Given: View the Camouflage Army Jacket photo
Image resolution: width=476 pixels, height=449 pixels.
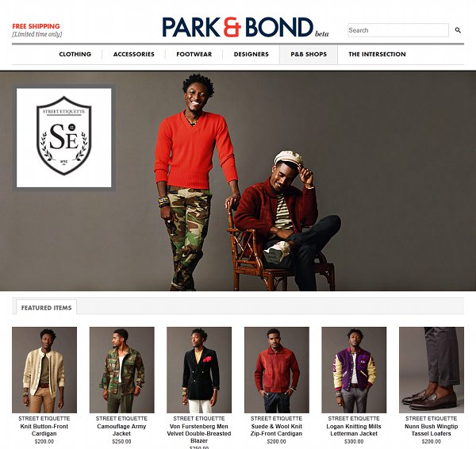Looking at the screenshot, I should 121,370.
